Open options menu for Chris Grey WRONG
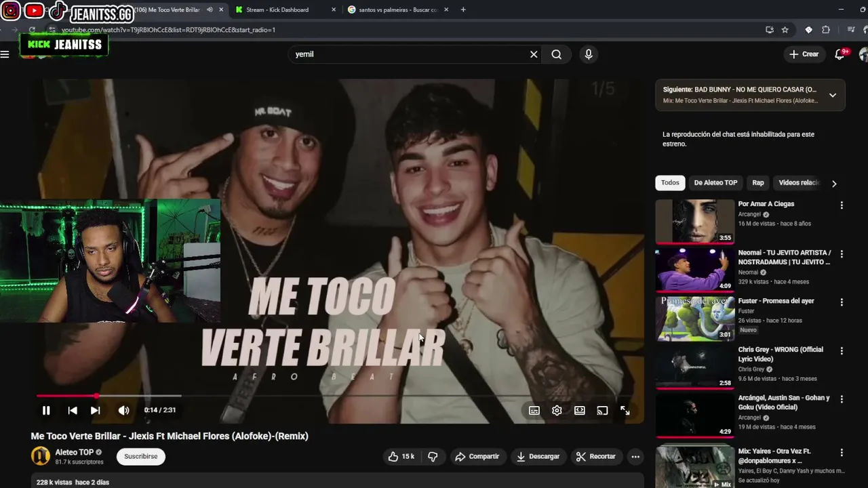The image size is (868, 488). 842,350
